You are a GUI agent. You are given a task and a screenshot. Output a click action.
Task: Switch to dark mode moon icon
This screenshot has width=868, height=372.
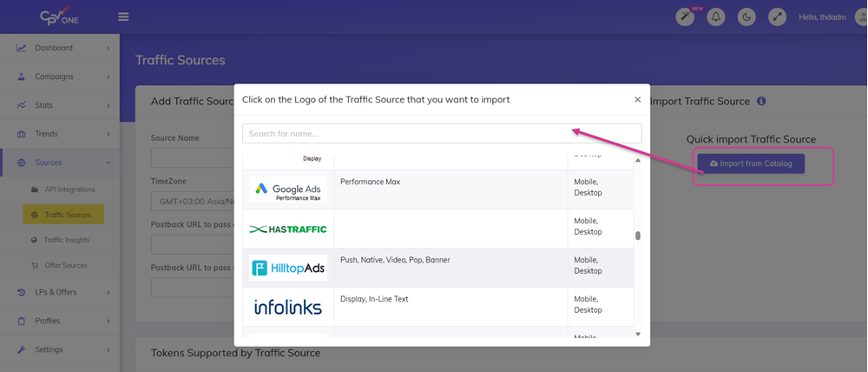click(746, 17)
